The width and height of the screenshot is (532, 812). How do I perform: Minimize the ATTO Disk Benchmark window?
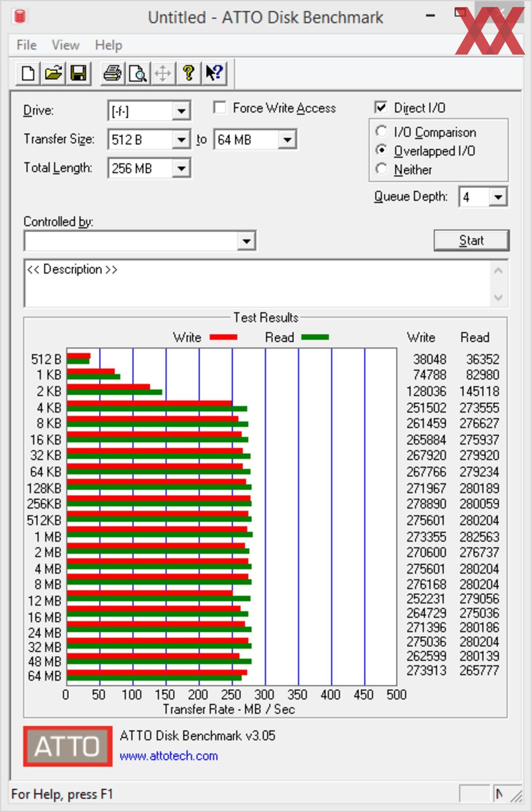[430, 16]
